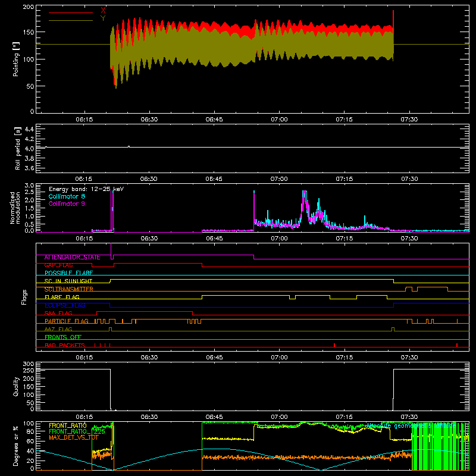Click the SC_IN_SUNLIGHT label
476x476 pixels.
click(68, 281)
